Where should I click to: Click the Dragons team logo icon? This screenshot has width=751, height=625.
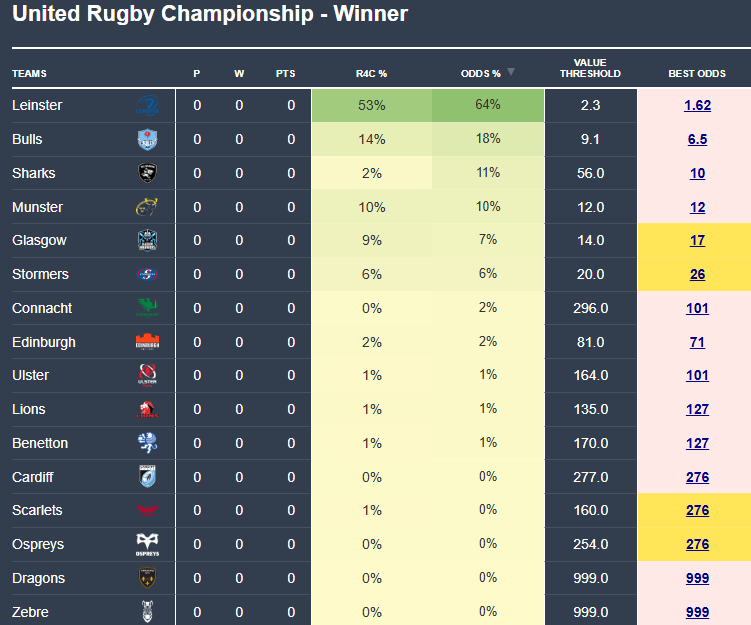(148, 578)
